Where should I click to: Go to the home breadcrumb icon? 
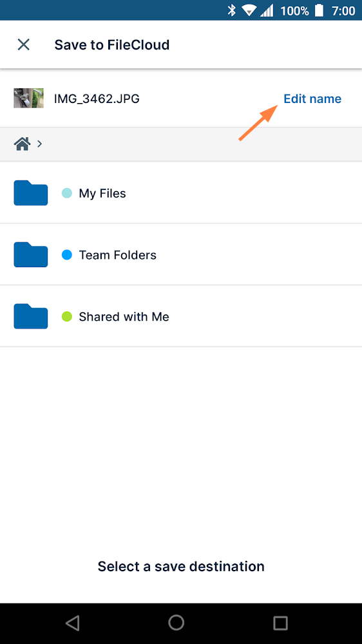(x=22, y=144)
